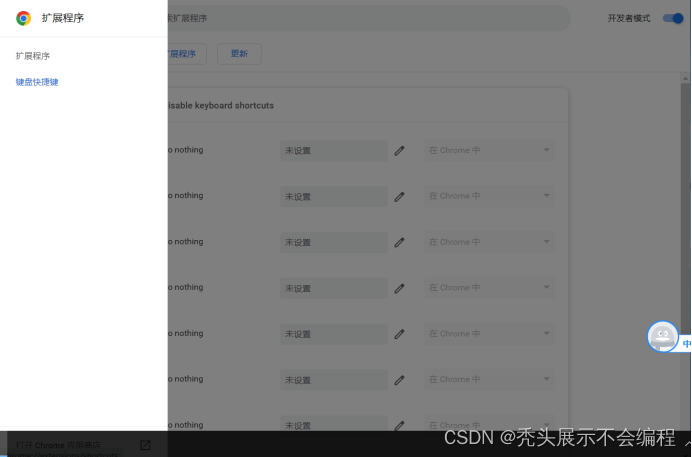Focus the 搜索扩展程序 search box

pyautogui.click(x=369, y=18)
